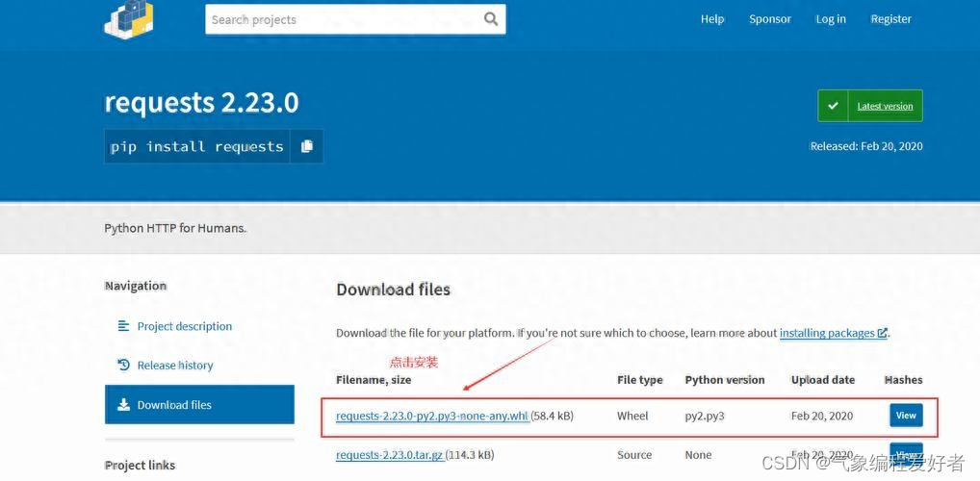Click the Release history clock icon

(x=123, y=365)
